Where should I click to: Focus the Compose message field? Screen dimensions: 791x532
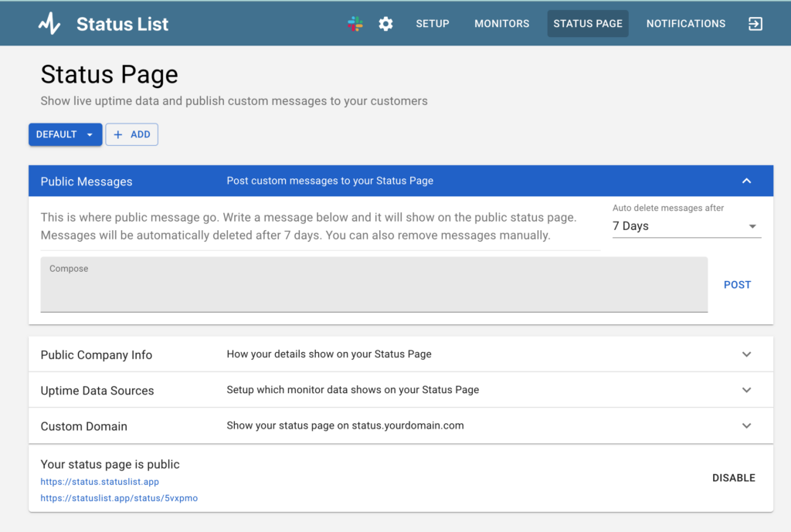point(375,285)
